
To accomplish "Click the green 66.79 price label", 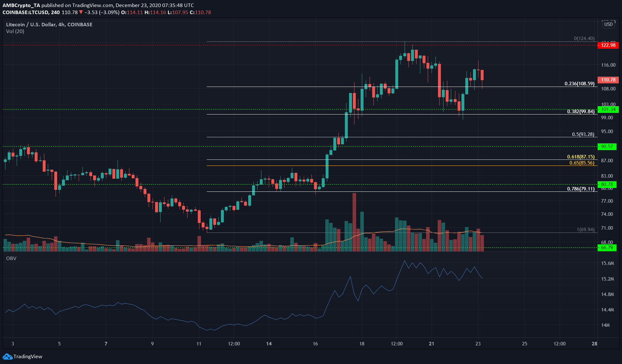I will point(607,248).
